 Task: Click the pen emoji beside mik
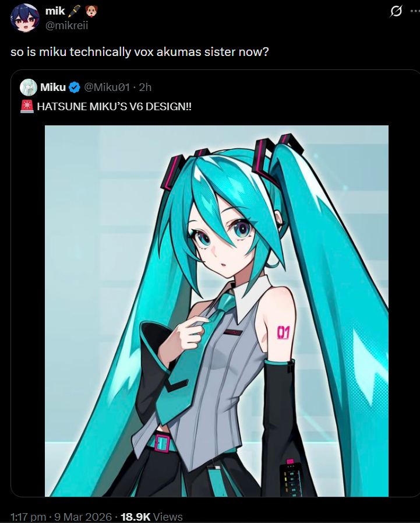74,11
